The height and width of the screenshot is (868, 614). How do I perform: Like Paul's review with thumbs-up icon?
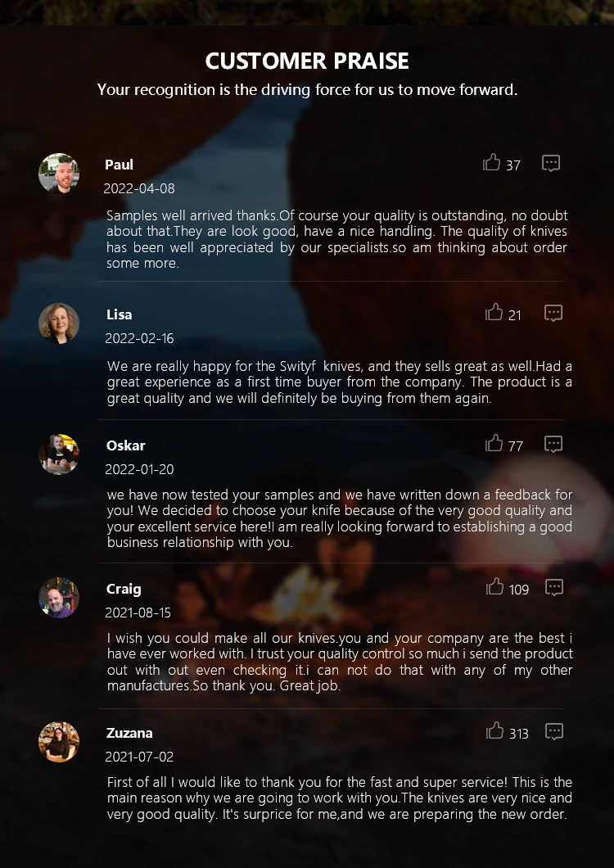491,162
